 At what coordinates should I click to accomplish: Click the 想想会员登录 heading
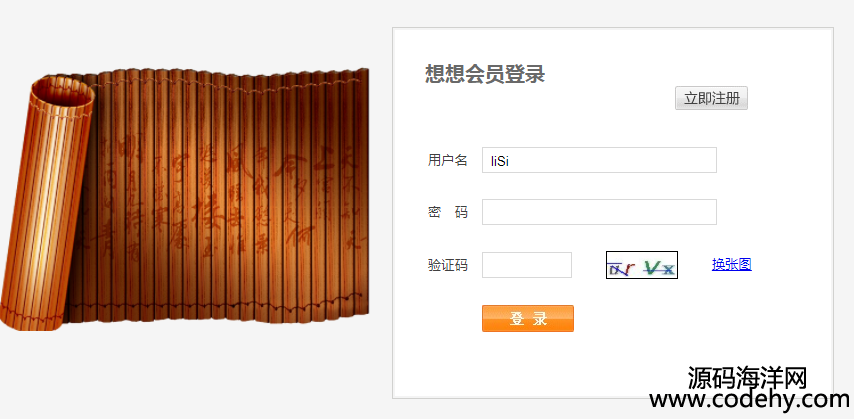point(485,74)
